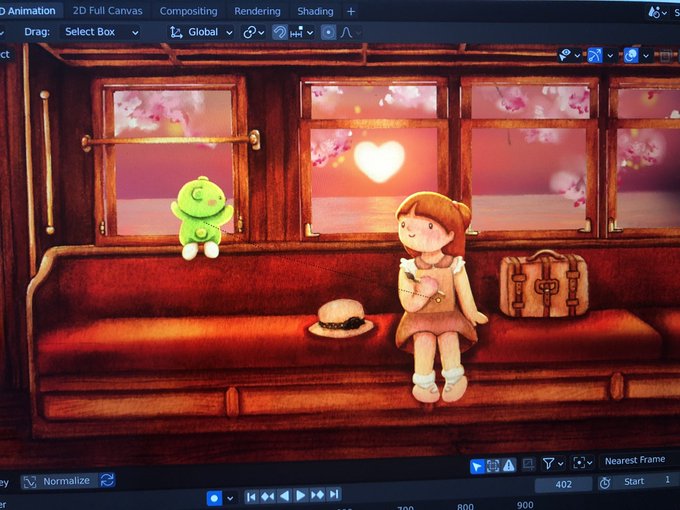This screenshot has height=510, width=680.
Task: Toggle the viewport overlays button
Action: click(631, 55)
